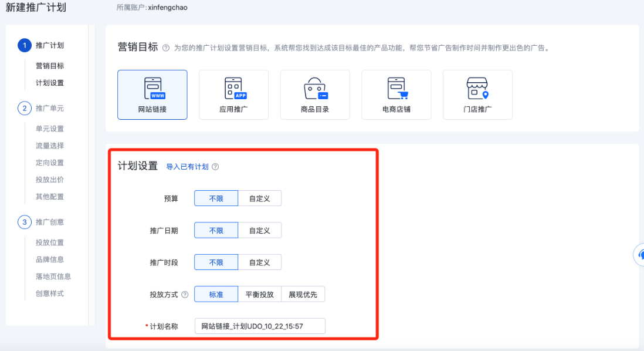Open 定向设置 in sidebar
The image size is (644, 351).
50,163
